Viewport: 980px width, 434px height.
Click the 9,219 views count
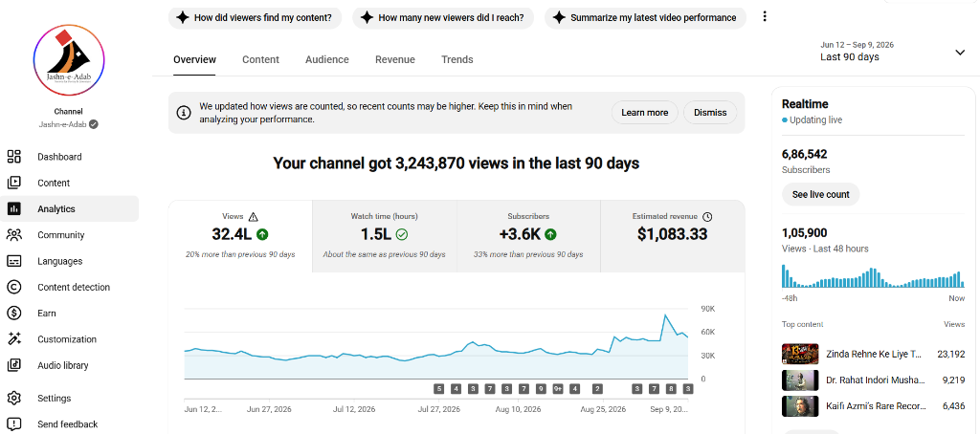(954, 380)
